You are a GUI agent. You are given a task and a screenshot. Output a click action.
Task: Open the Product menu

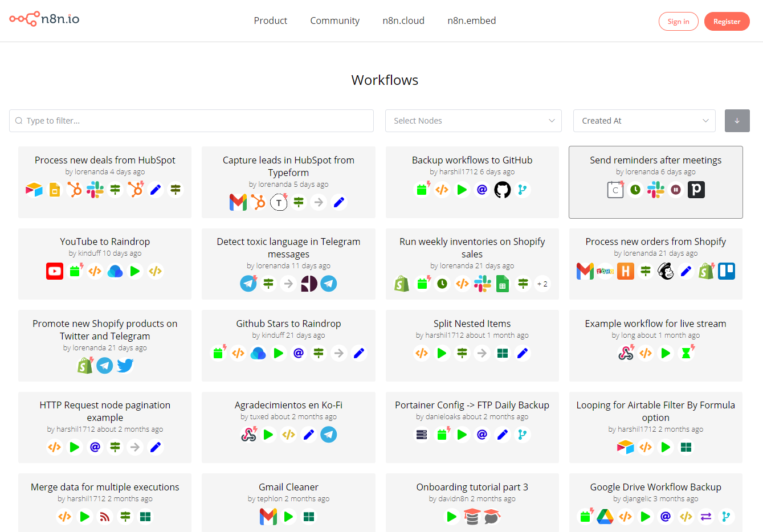coord(270,21)
